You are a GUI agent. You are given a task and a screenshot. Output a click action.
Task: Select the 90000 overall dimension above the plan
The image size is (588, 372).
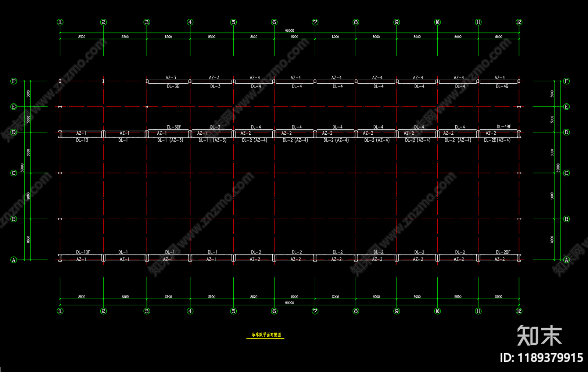click(x=290, y=31)
